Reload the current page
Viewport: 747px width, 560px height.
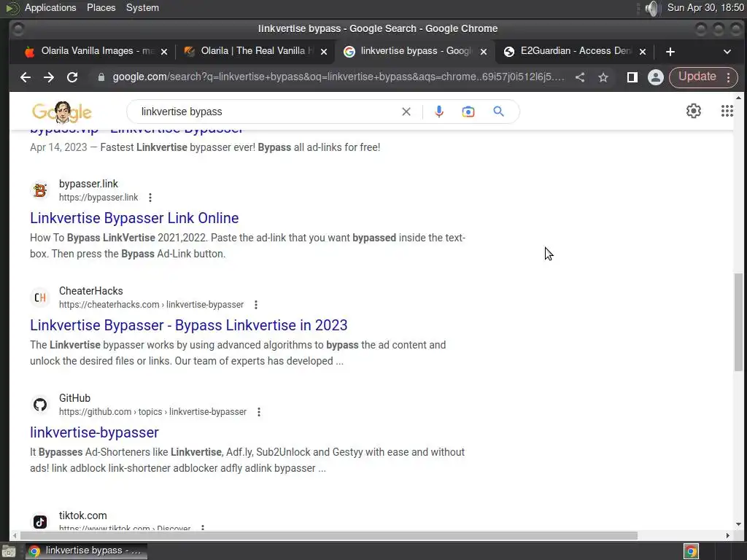(72, 77)
